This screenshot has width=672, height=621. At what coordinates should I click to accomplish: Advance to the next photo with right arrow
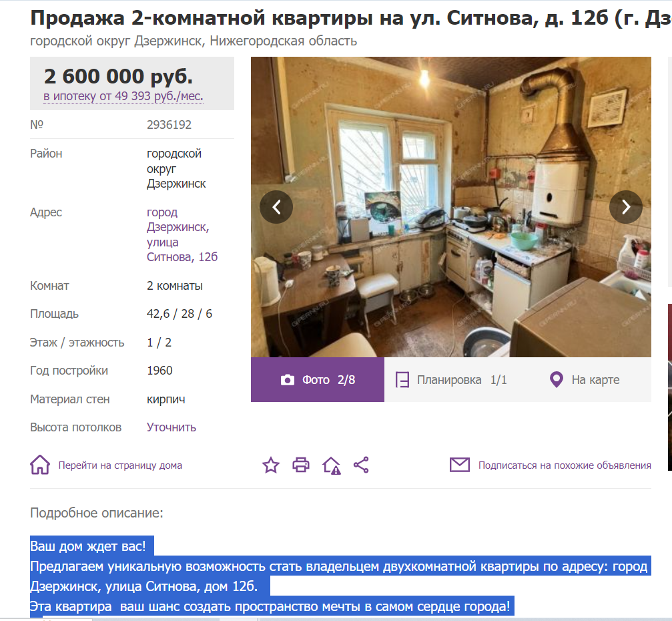pyautogui.click(x=626, y=207)
